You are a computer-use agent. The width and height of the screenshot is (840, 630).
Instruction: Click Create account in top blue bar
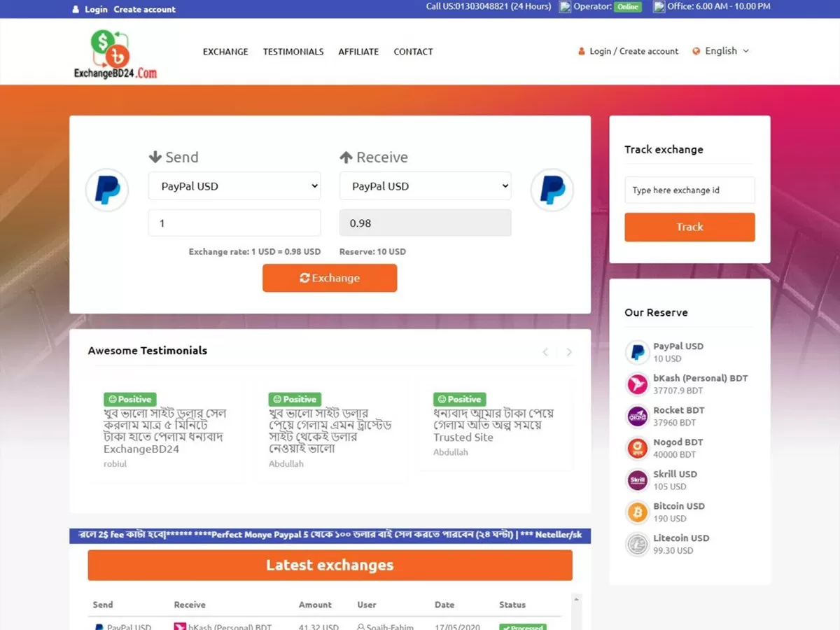click(145, 9)
